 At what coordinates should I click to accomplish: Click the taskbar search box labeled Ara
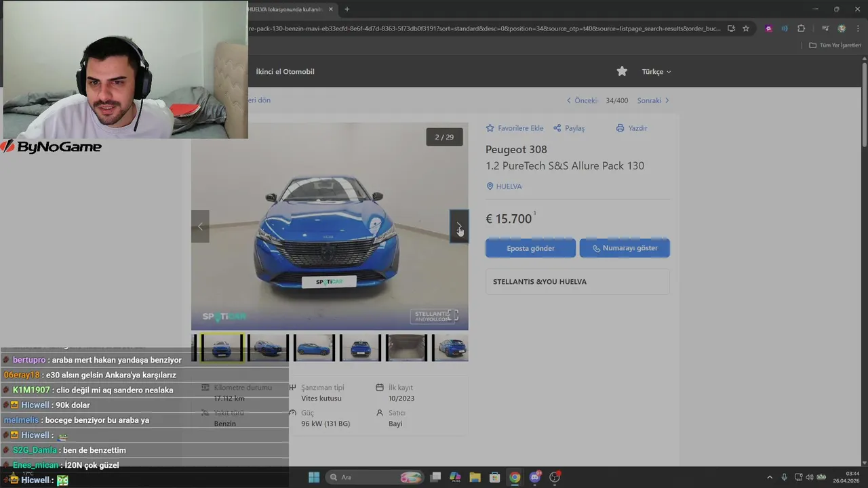point(375,477)
